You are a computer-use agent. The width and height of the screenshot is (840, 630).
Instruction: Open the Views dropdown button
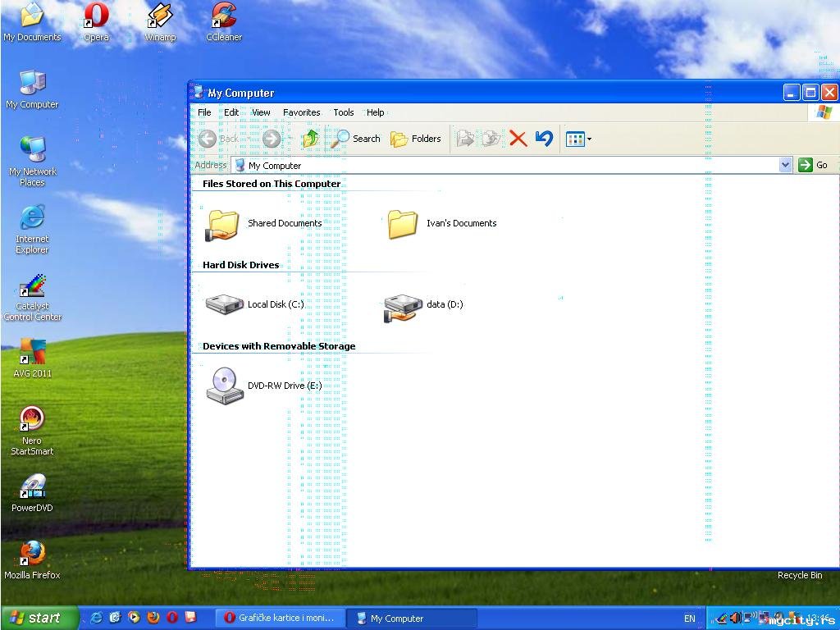[x=578, y=139]
